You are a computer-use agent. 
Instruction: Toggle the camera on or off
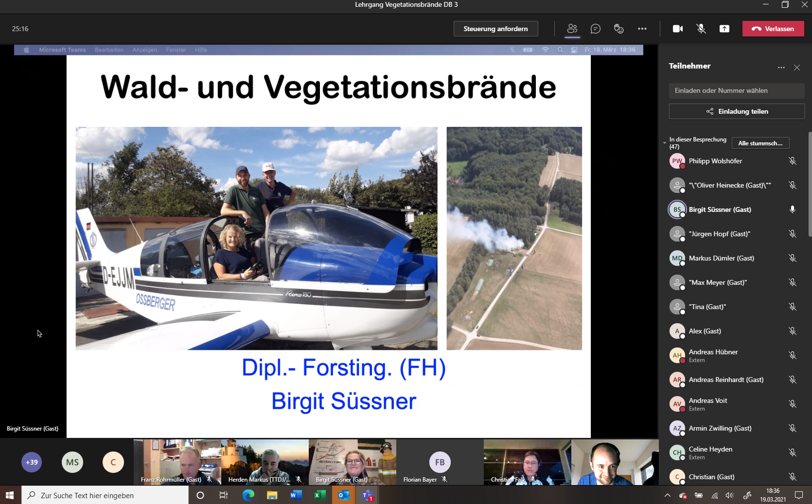pyautogui.click(x=678, y=29)
